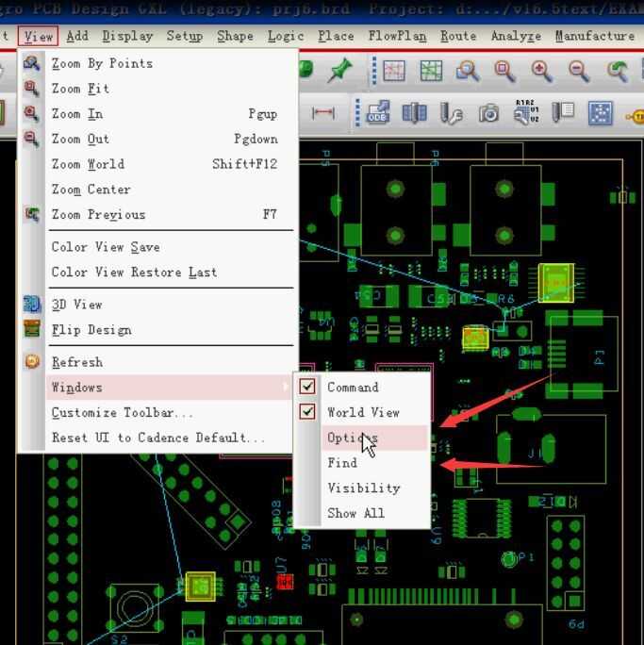
Task: Click the camera toolbar icon
Action: click(488, 113)
